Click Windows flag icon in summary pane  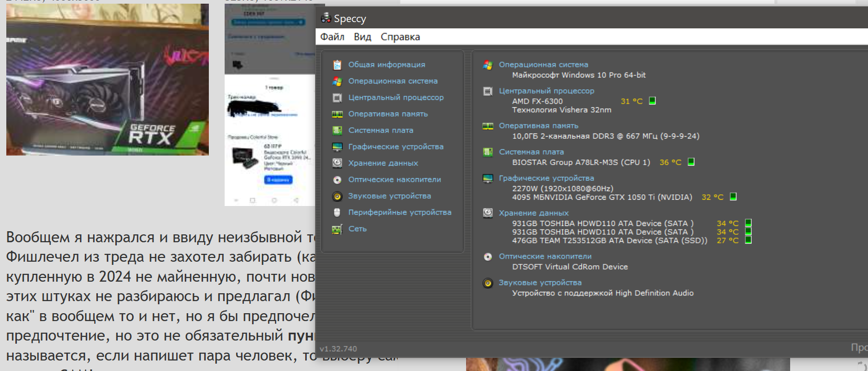click(x=488, y=65)
